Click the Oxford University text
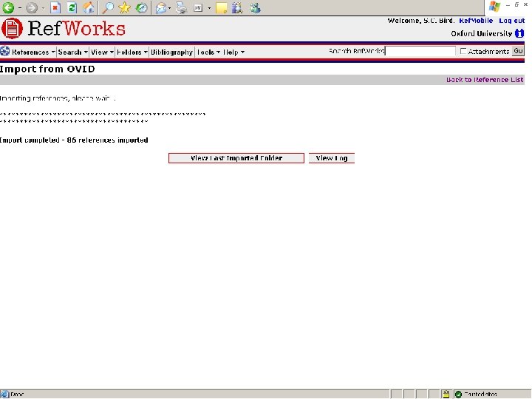 point(482,33)
